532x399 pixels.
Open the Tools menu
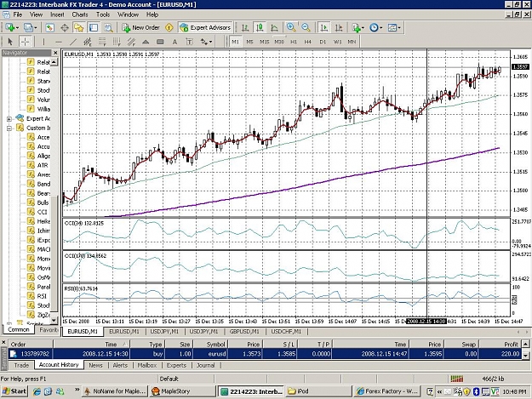pyautogui.click(x=103, y=14)
